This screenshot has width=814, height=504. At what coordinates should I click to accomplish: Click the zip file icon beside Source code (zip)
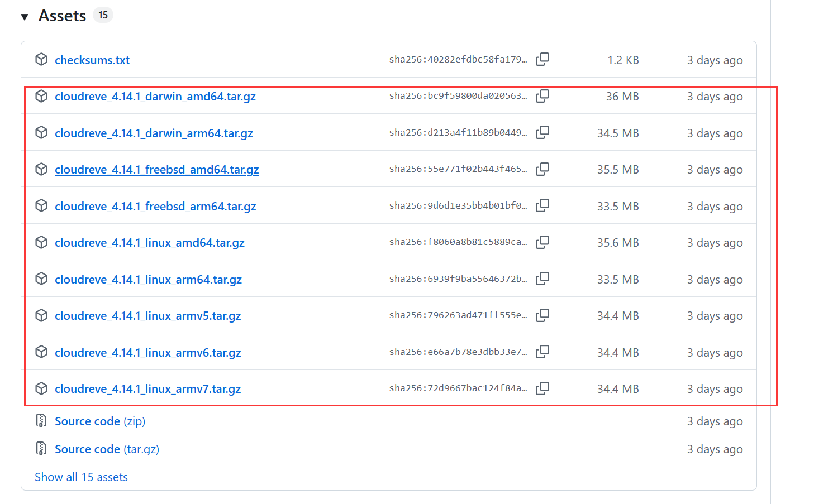point(41,421)
